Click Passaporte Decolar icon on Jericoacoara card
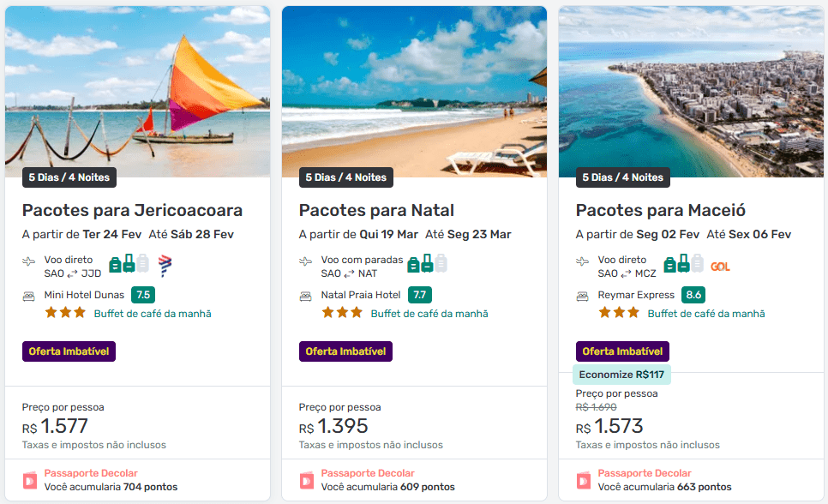 tap(30, 480)
